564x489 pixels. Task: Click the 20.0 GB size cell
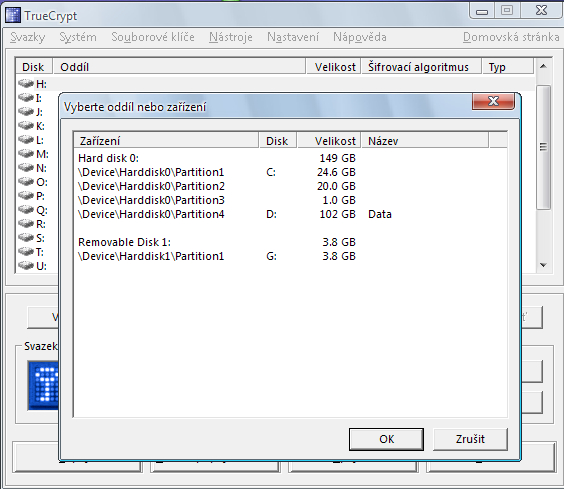tap(336, 186)
